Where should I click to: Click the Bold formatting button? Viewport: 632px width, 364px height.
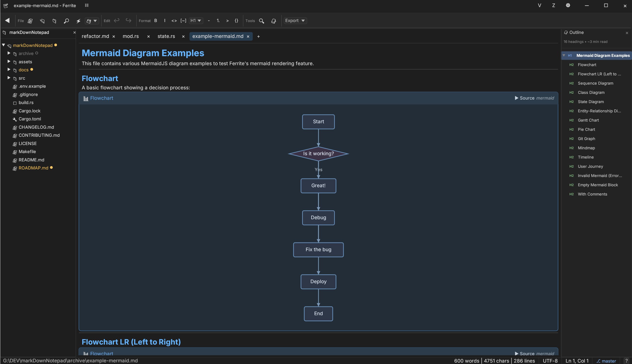(155, 21)
